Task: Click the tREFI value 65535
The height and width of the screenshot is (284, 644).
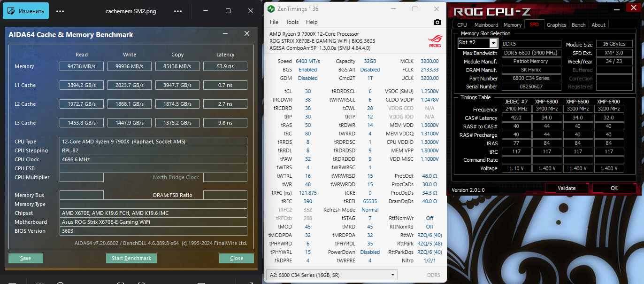Action: [x=369, y=201]
